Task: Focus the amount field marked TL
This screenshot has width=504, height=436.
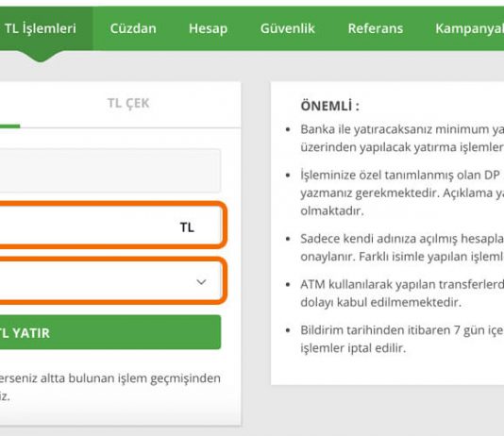Action: 110,225
